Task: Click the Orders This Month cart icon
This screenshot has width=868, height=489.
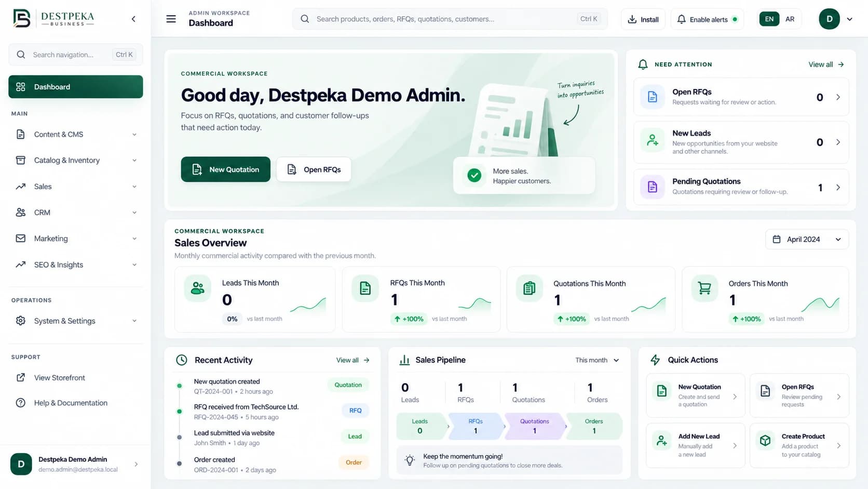Action: [704, 288]
